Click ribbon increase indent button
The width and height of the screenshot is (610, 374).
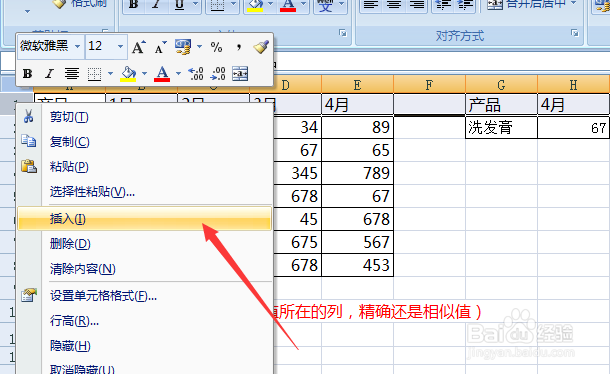466,4
